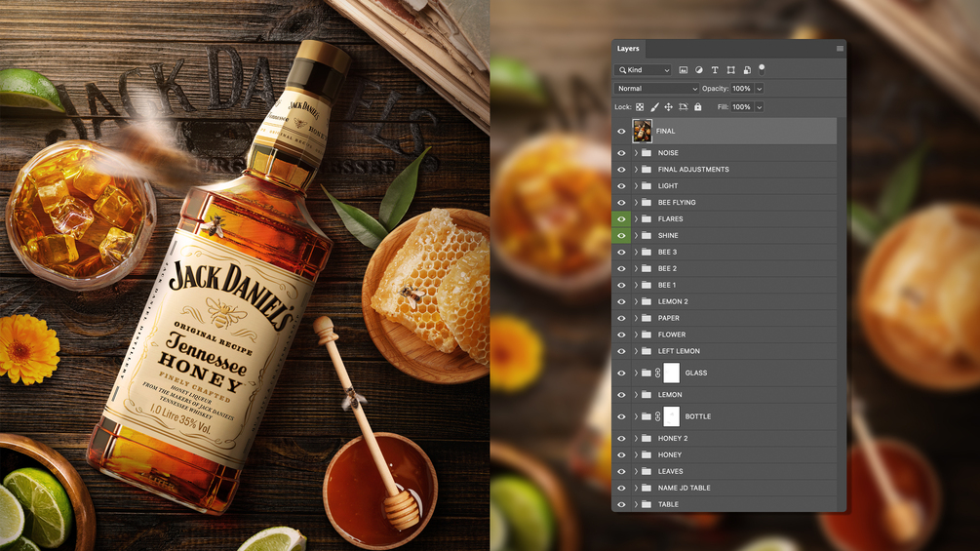Expand the BOTTLE group
The image size is (980, 551).
click(x=636, y=416)
